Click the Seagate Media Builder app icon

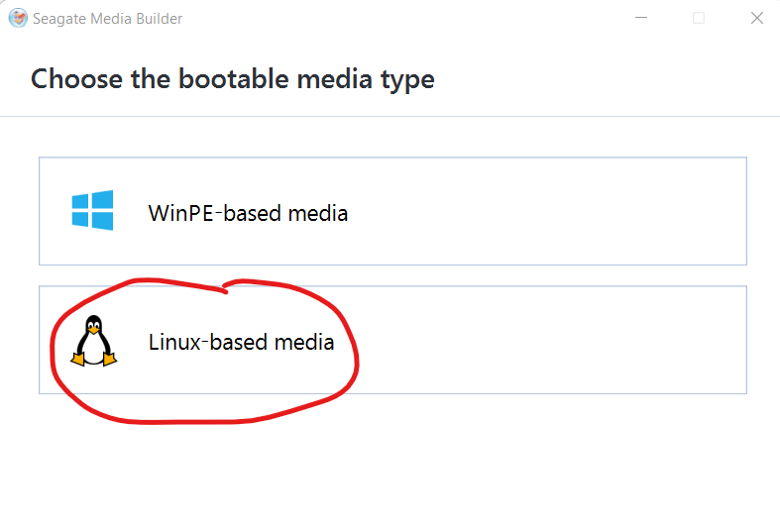click(x=18, y=19)
